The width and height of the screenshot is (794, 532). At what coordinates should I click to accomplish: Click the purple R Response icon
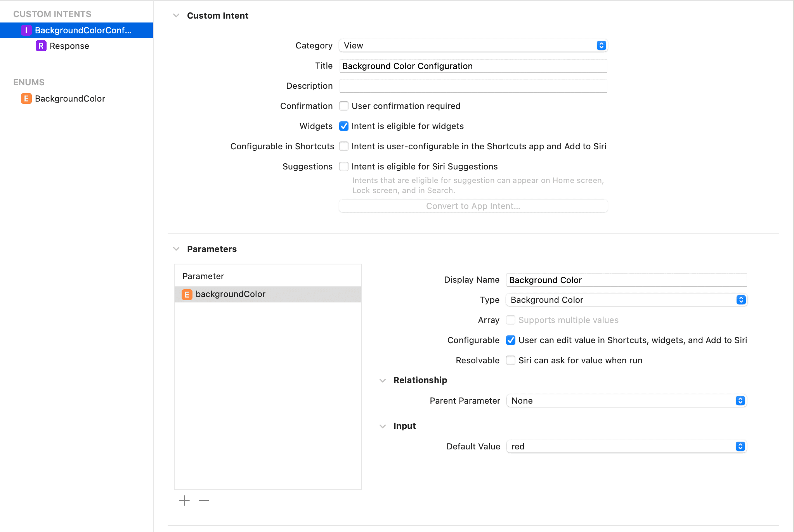pos(41,46)
